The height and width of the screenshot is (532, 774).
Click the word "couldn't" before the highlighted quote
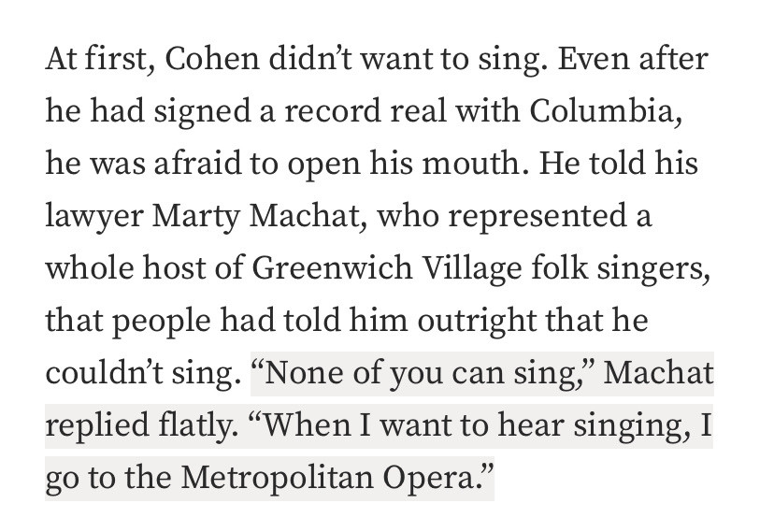tap(101, 375)
